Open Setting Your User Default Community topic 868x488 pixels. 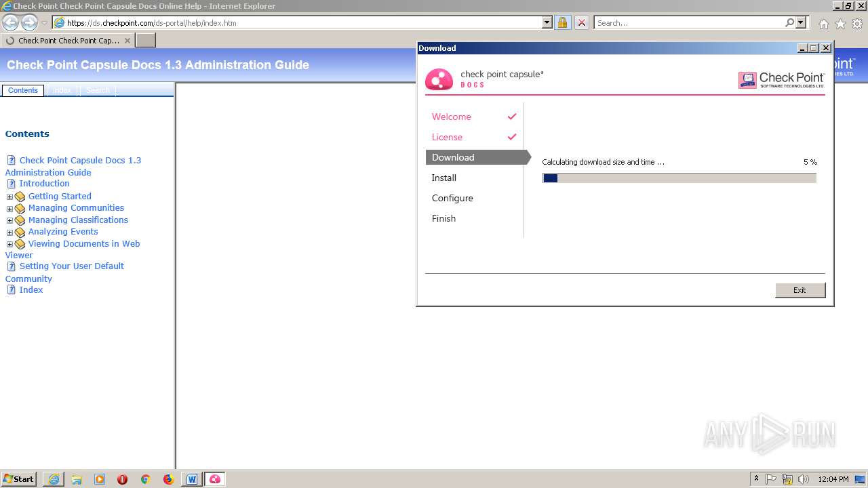[x=64, y=272]
